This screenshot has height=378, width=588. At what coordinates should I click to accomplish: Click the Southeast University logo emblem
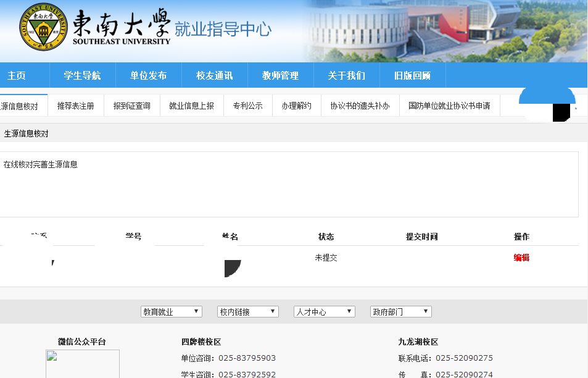pos(43,28)
